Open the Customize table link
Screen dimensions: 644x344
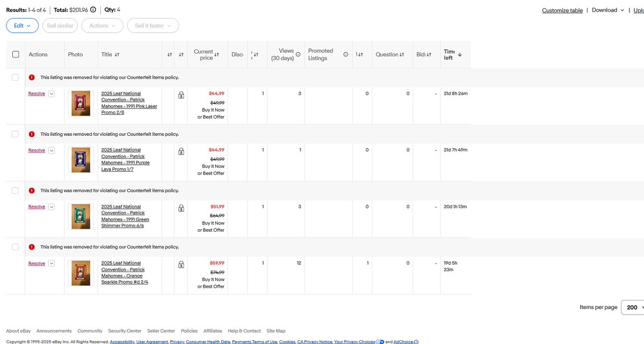[x=562, y=10]
